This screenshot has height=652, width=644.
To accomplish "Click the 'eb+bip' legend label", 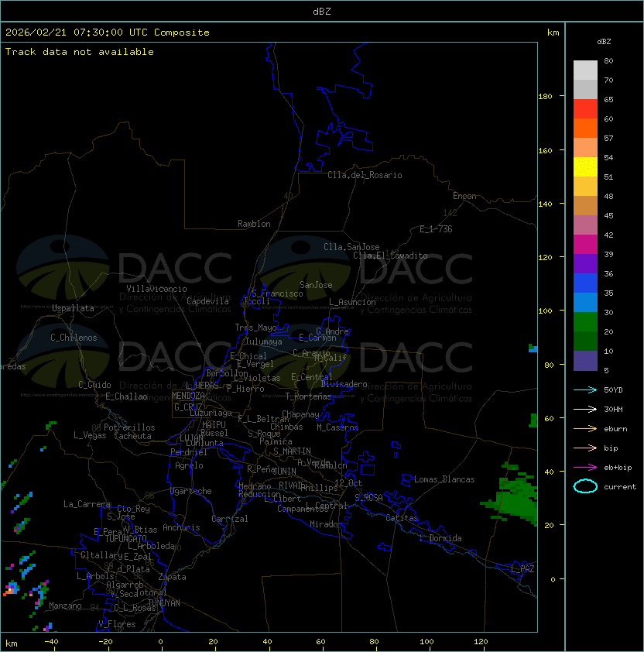I will pyautogui.click(x=618, y=468).
